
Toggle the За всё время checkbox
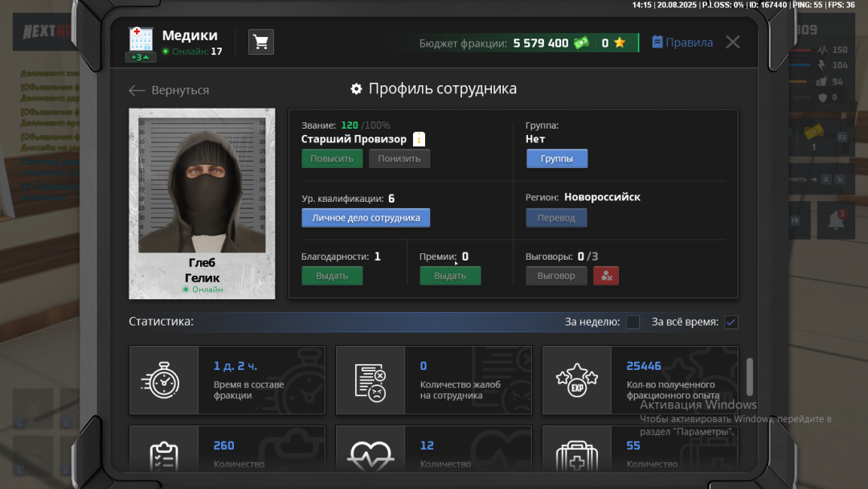[731, 322]
